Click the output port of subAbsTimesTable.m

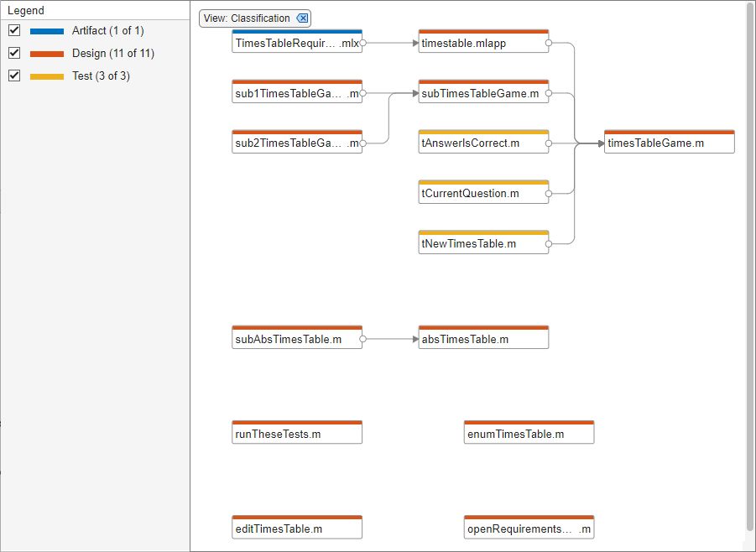coord(362,340)
